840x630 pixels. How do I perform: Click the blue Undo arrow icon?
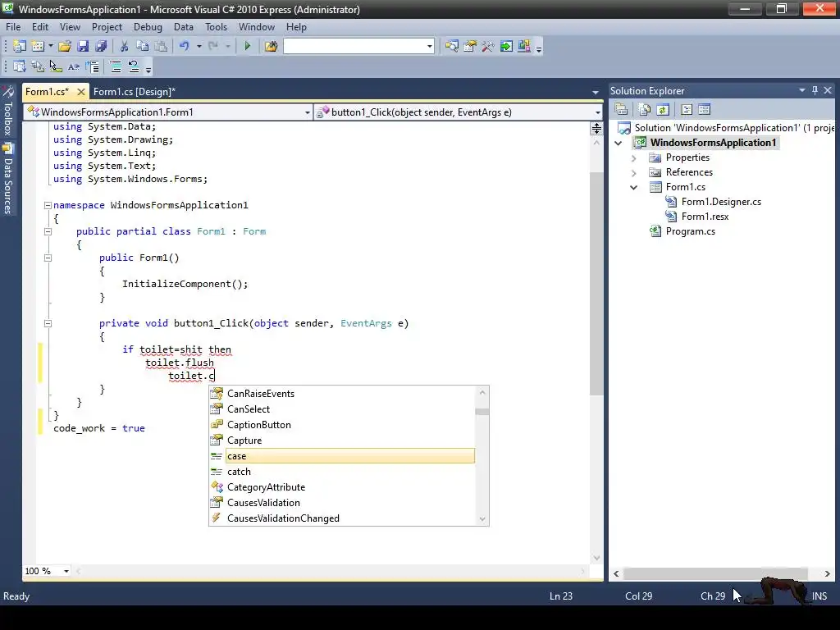coord(185,47)
